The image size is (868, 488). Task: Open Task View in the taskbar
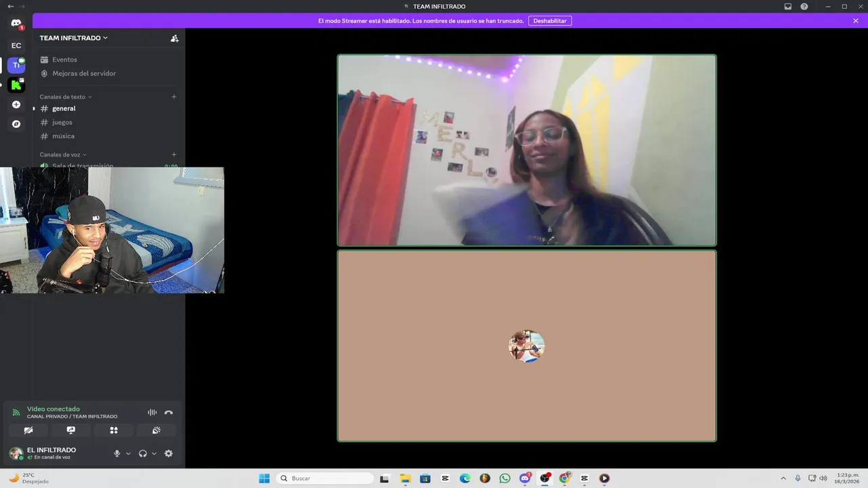tap(384, 479)
